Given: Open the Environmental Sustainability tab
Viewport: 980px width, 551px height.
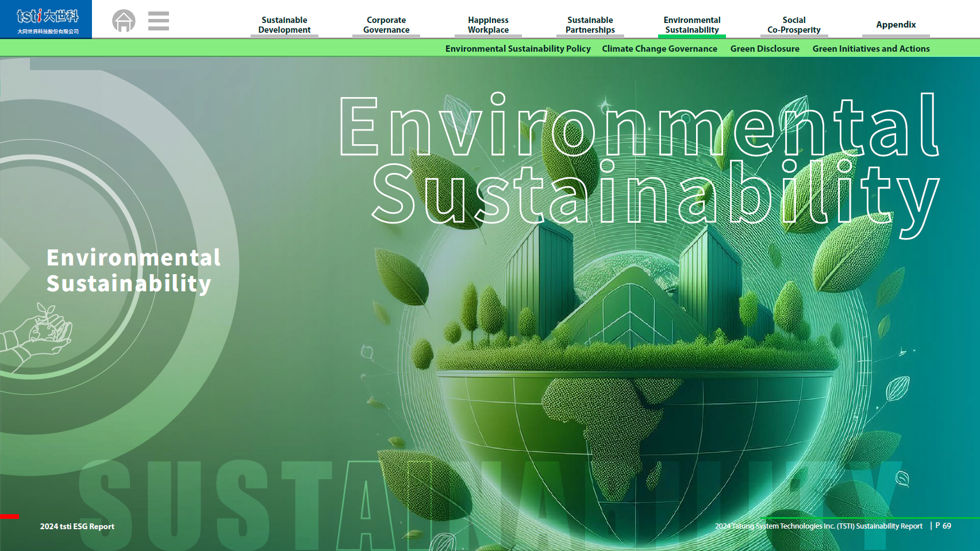Looking at the screenshot, I should tap(691, 25).
